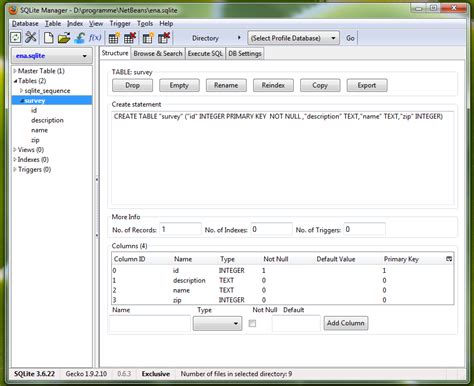Image resolution: width=474 pixels, height=386 pixels.
Task: Open the Help menu
Action: [166, 24]
